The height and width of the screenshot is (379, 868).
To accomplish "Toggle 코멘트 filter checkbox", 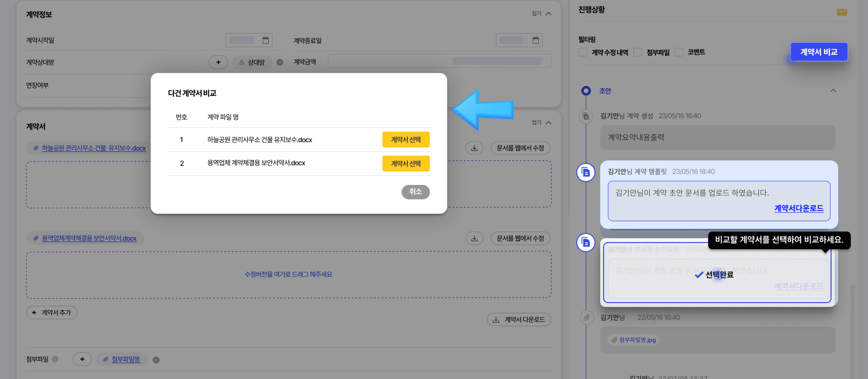I will (679, 52).
